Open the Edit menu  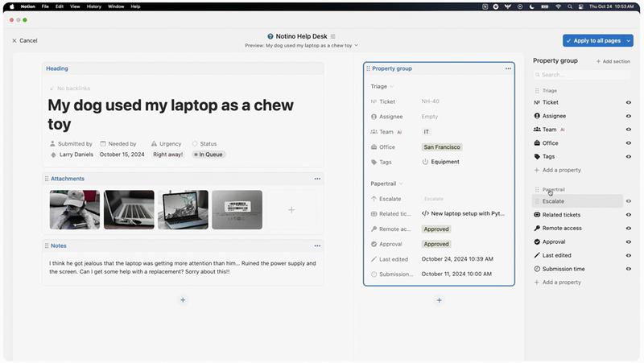60,6
